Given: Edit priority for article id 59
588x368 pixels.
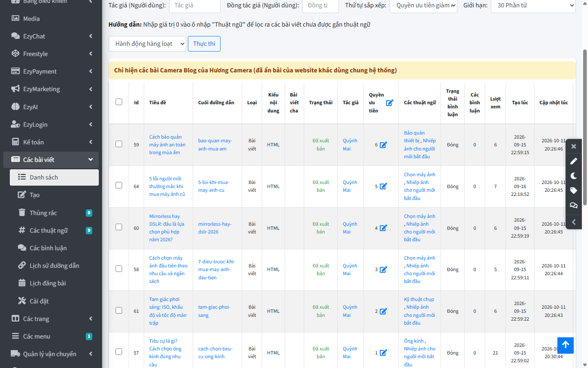Looking at the screenshot, I should [x=383, y=145].
